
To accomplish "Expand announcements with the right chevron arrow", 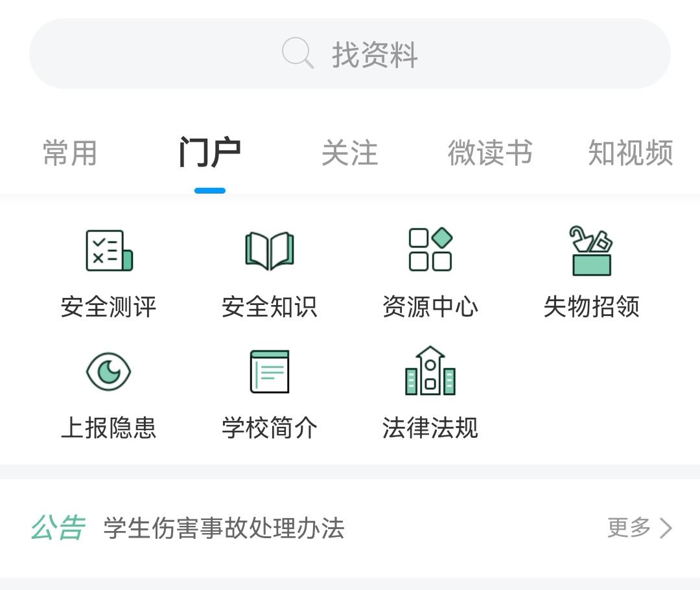I will 666,528.
